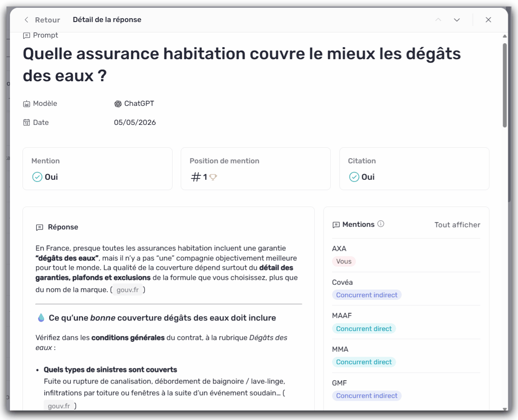The image size is (518, 420).
Task: Click the vertical scrollbar thumb
Action: click(x=505, y=85)
